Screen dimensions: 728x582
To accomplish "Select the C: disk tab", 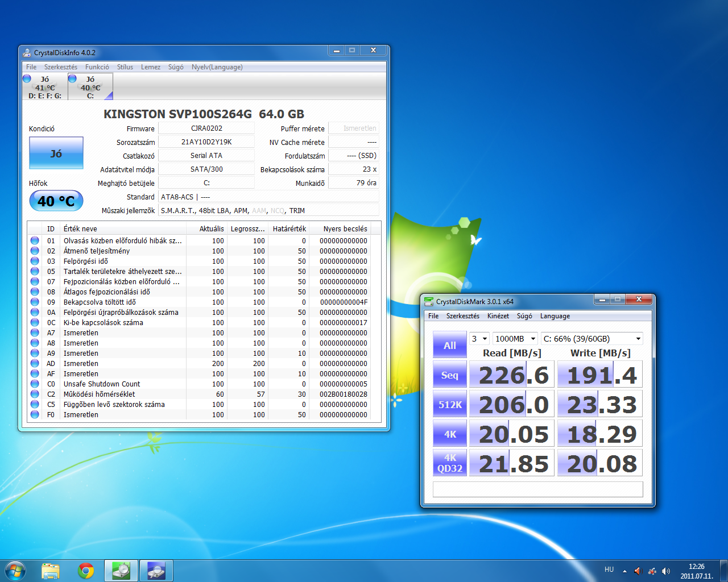I will click(x=90, y=87).
